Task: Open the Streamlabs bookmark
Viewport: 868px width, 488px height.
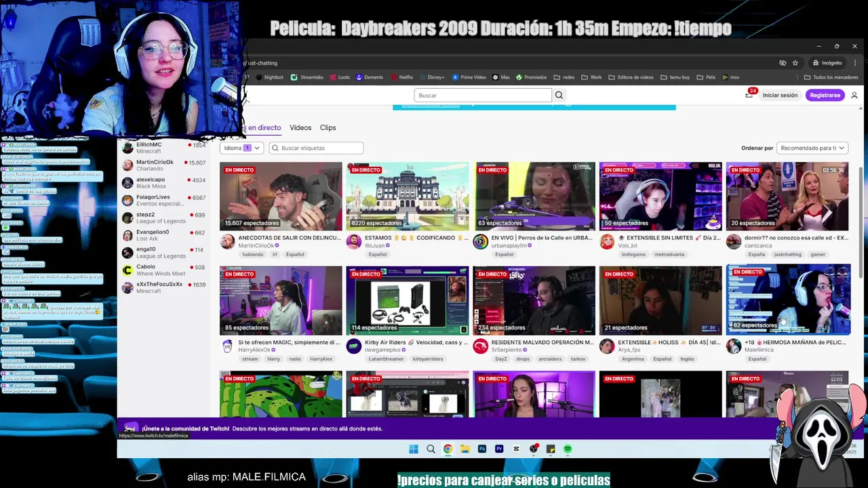Action: point(307,77)
